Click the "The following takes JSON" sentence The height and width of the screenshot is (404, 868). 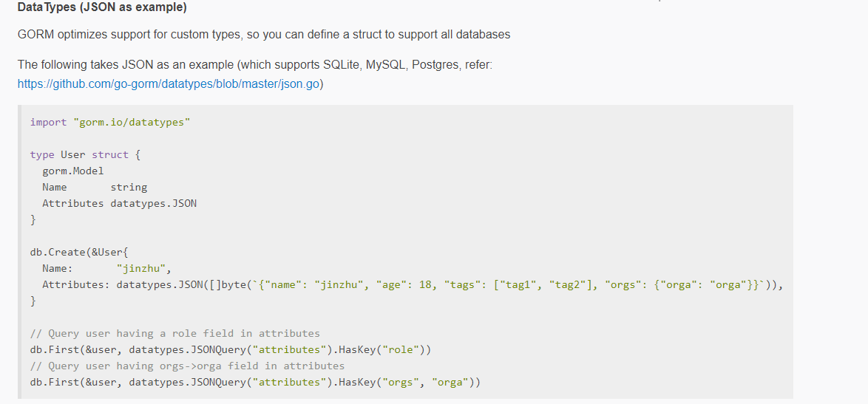click(254, 65)
